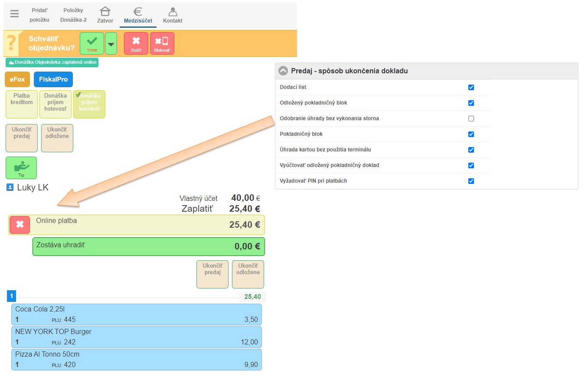The image size is (588, 380).
Task: Collapse the Predaj spôsob ukončenia panel
Action: (283, 71)
